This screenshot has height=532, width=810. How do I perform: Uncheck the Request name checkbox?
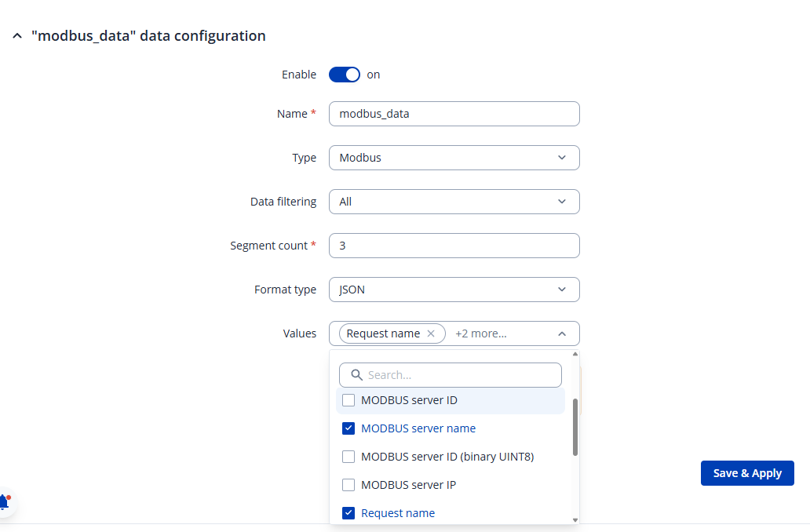pyautogui.click(x=348, y=513)
